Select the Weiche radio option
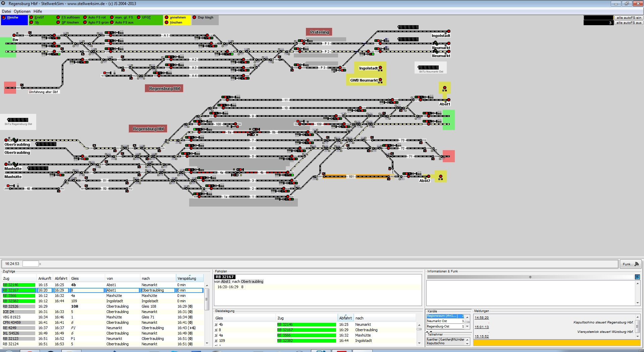644x352 pixels. click(4, 17)
